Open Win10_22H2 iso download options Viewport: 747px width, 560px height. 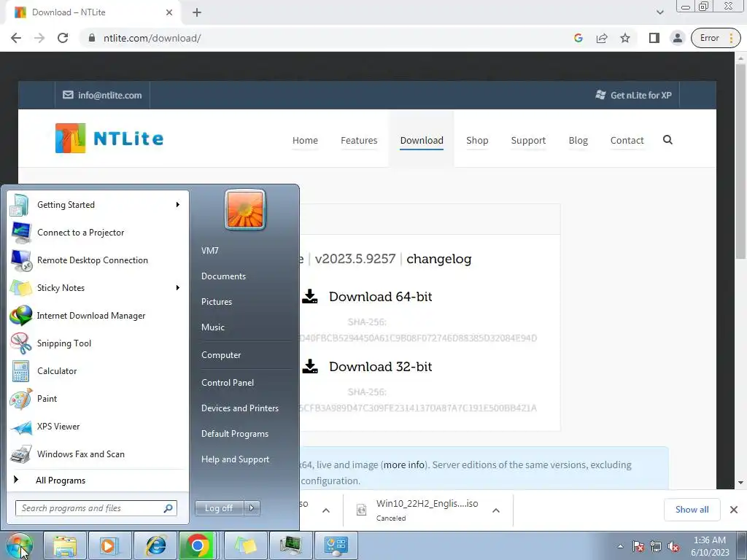(496, 510)
